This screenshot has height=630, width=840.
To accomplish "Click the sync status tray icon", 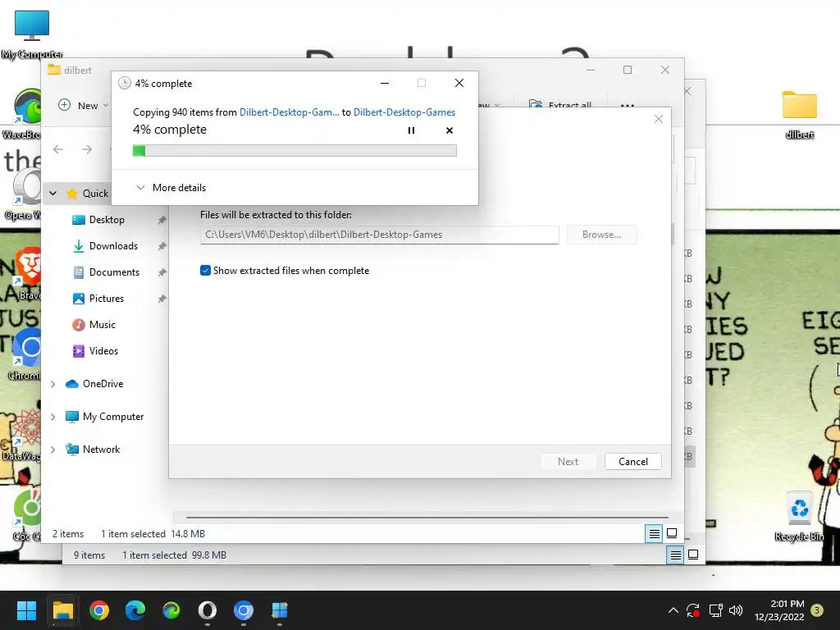I will (x=693, y=610).
